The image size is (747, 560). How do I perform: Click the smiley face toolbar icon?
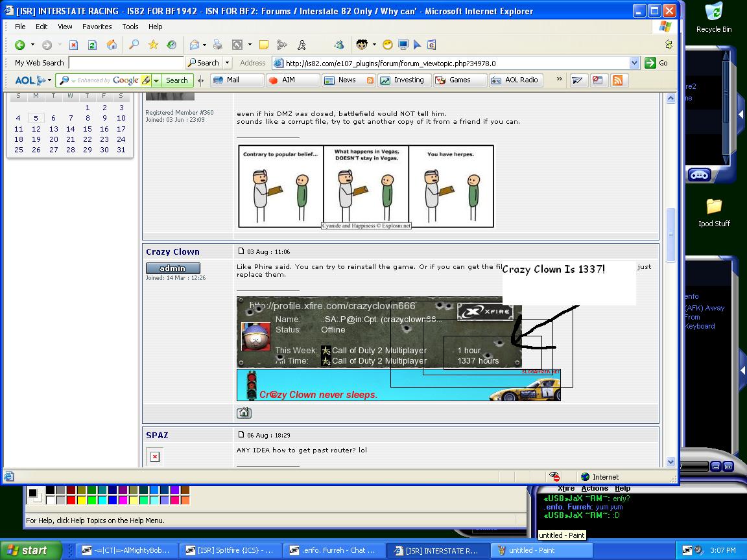pyautogui.click(x=388, y=45)
